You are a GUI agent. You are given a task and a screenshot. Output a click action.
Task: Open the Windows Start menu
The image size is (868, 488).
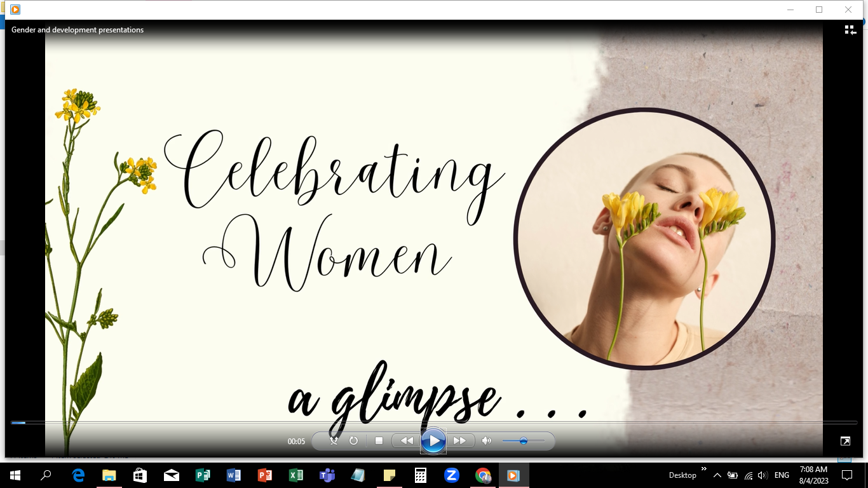[x=15, y=475]
